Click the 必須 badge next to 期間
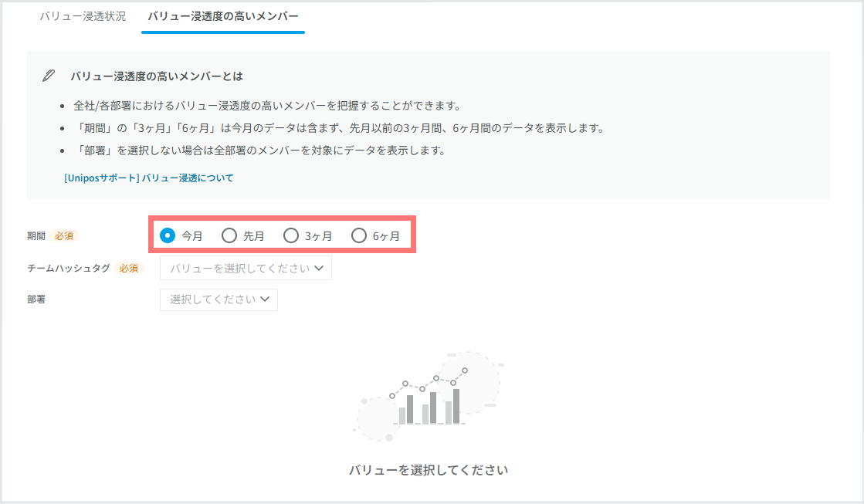 (64, 235)
